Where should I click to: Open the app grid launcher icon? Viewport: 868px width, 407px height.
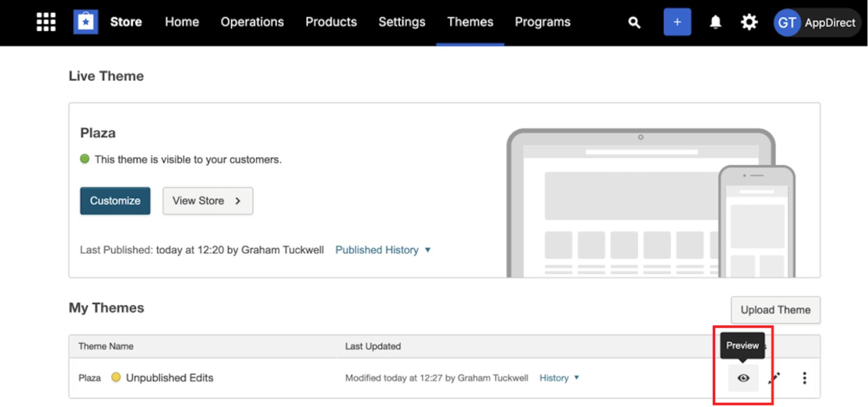pyautogui.click(x=46, y=22)
